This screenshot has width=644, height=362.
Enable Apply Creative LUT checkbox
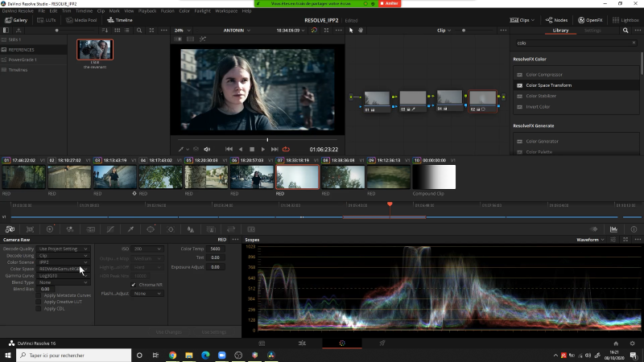[x=38, y=302]
